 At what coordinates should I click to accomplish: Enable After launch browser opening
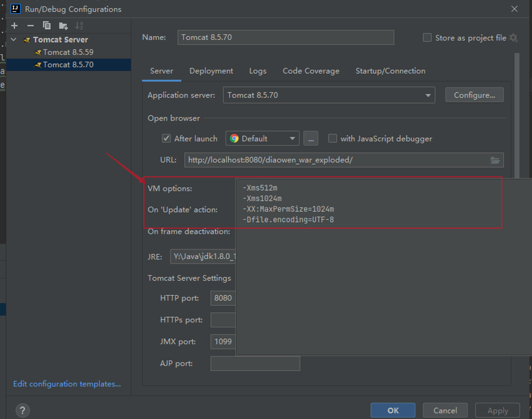pos(166,138)
